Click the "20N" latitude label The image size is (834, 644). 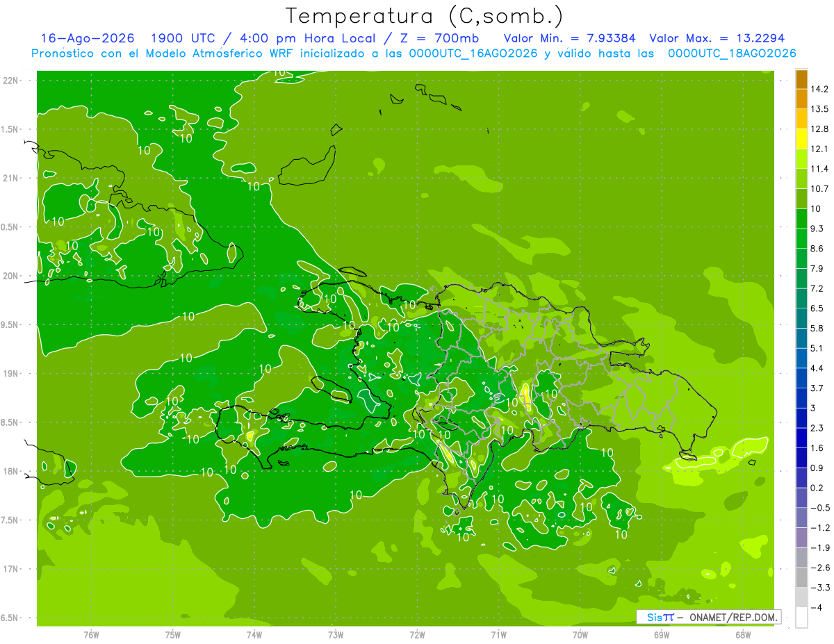pos(10,276)
